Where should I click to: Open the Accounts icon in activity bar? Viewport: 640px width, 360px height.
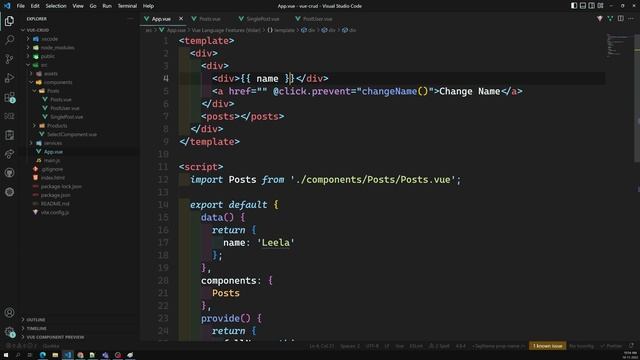(9, 313)
